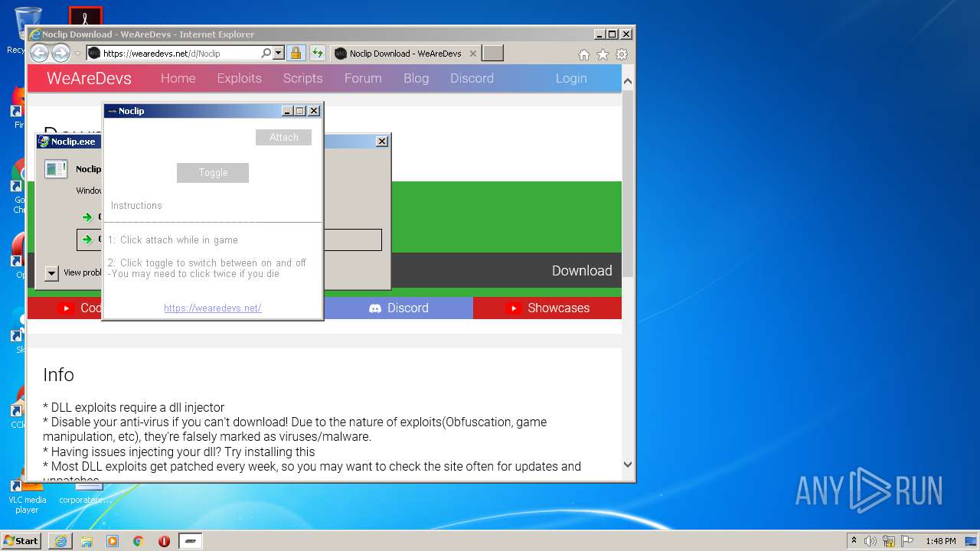The height and width of the screenshot is (551, 980).
Task: Open the VLC media player desktop icon
Action: tap(27, 495)
